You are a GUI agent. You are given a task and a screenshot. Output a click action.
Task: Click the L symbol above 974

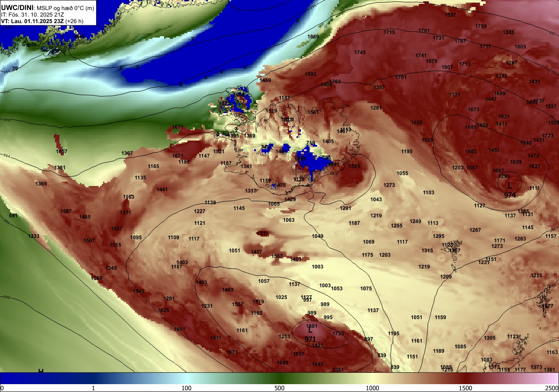(510, 186)
